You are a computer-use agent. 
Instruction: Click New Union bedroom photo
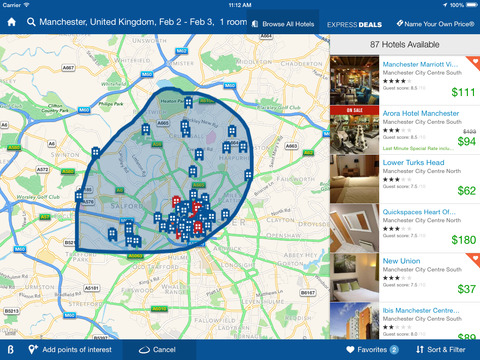[x=355, y=278]
